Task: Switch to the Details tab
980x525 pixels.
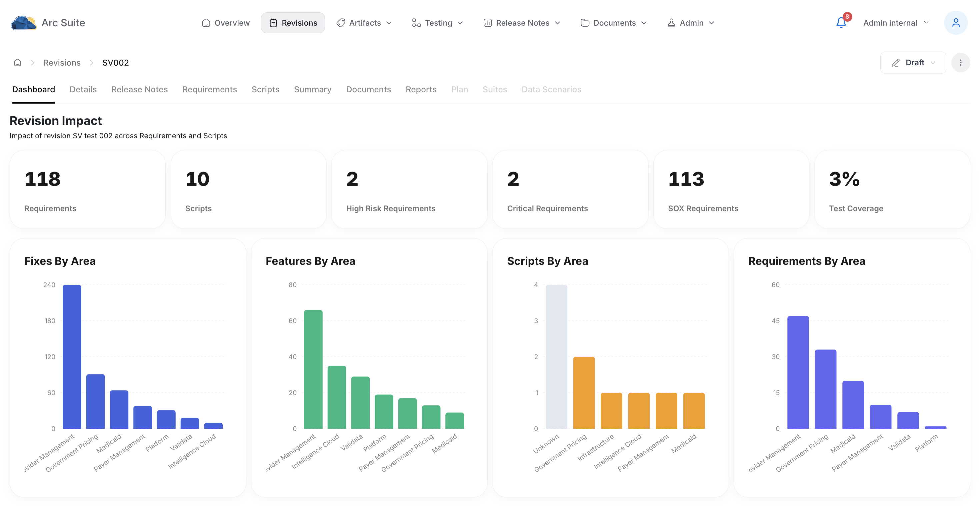Action: [83, 89]
